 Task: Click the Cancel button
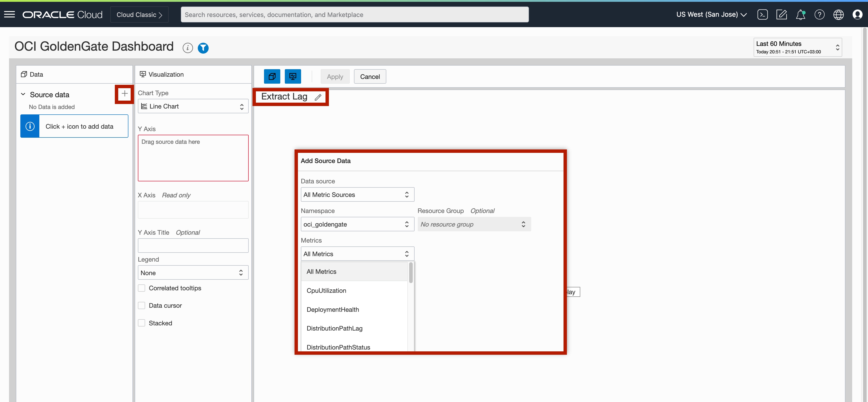pos(370,76)
